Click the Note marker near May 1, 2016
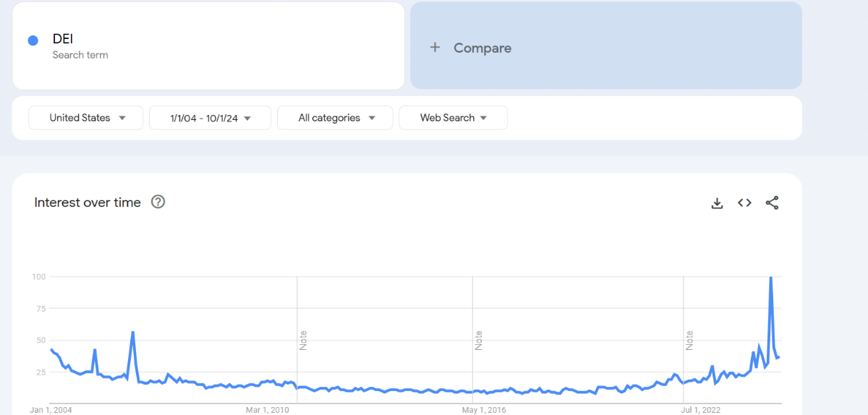The image size is (868, 415). click(478, 340)
